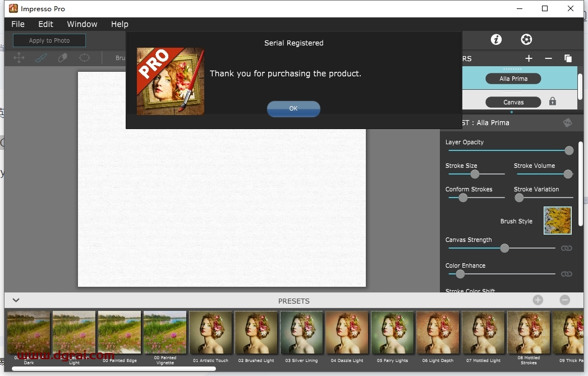This screenshot has height=376, width=588.
Task: Open the info icon
Action: point(496,39)
